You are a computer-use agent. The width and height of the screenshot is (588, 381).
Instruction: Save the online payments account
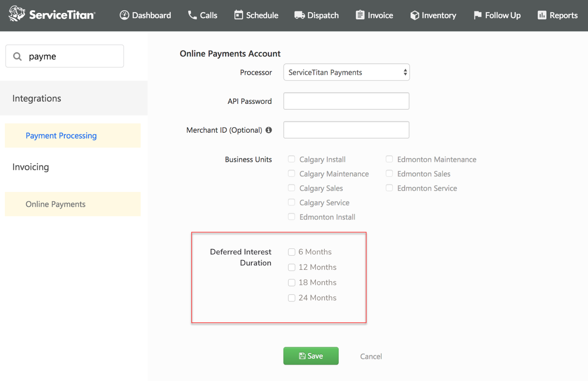coord(311,356)
